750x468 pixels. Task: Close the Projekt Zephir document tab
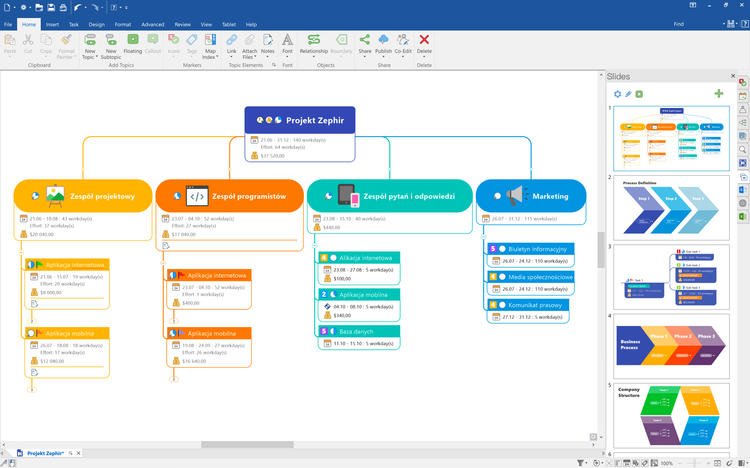click(x=78, y=453)
